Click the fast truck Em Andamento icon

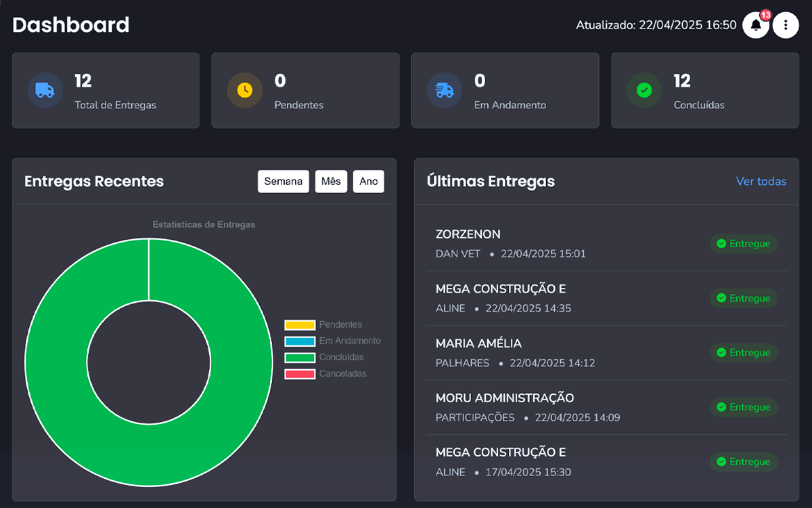[x=445, y=90]
